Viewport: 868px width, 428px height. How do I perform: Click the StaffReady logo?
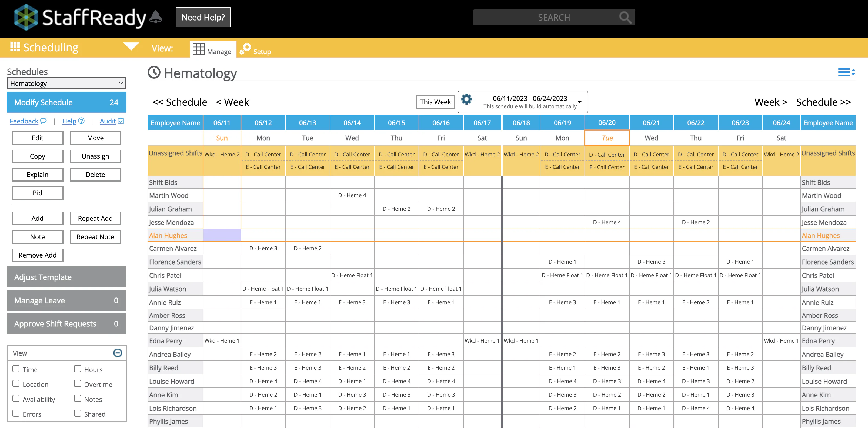tap(80, 17)
